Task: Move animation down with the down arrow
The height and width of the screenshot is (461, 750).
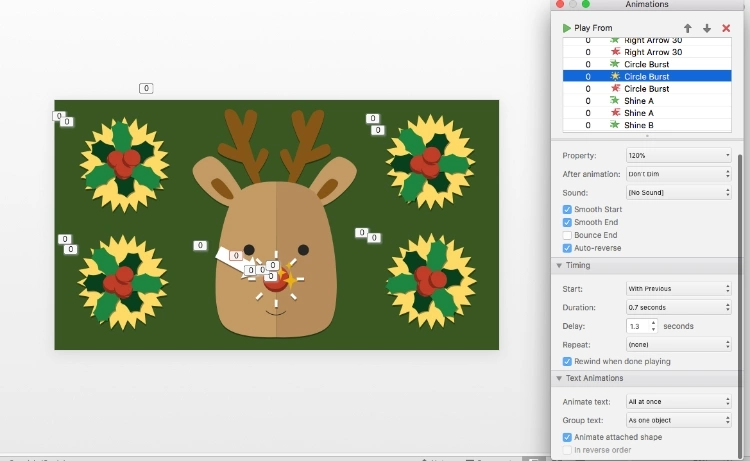Action: tap(706, 28)
